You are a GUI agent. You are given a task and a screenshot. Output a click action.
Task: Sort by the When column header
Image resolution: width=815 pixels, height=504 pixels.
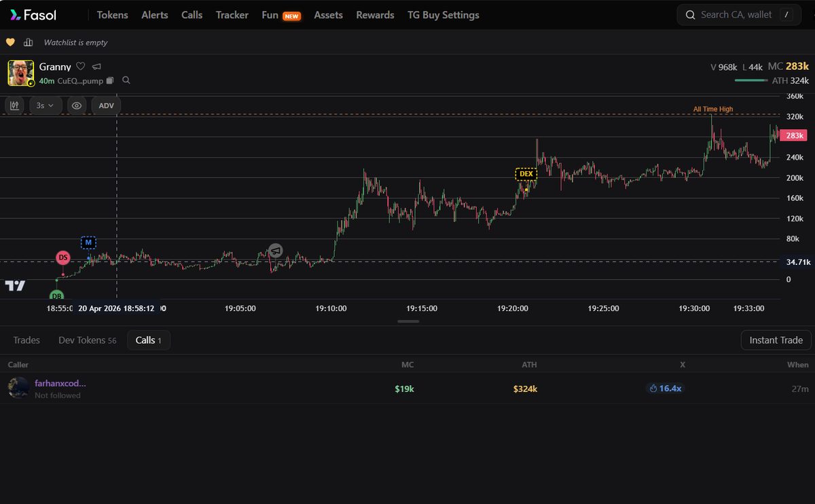(798, 365)
